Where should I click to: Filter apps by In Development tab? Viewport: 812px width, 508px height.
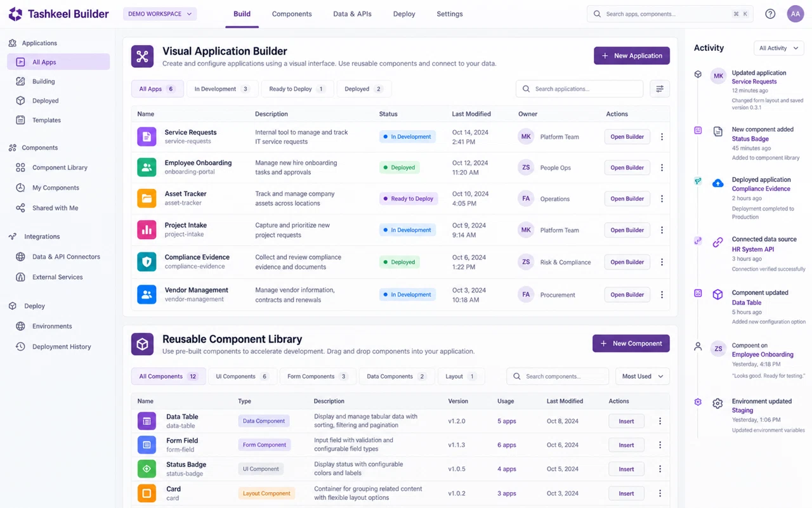tap(222, 89)
